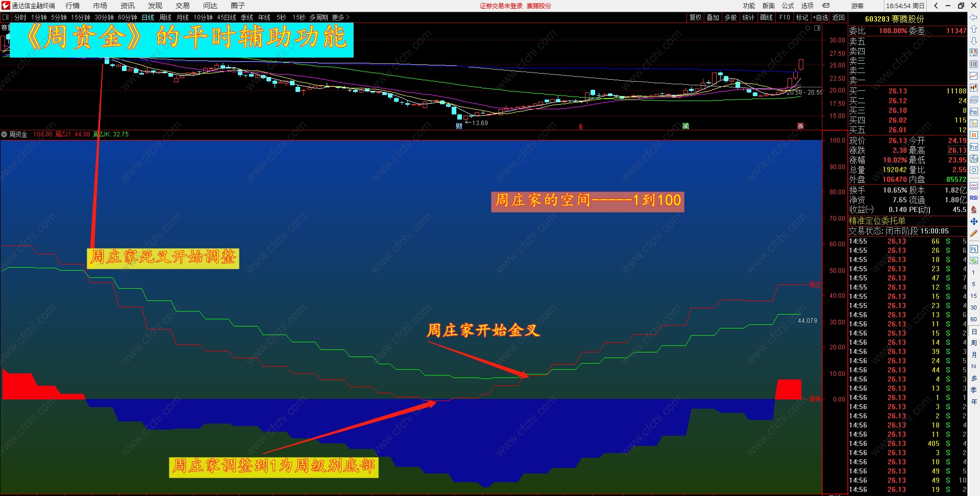Viewport: 980px width, 496px height.
Task: Click the 标记 mark button
Action: point(802,17)
